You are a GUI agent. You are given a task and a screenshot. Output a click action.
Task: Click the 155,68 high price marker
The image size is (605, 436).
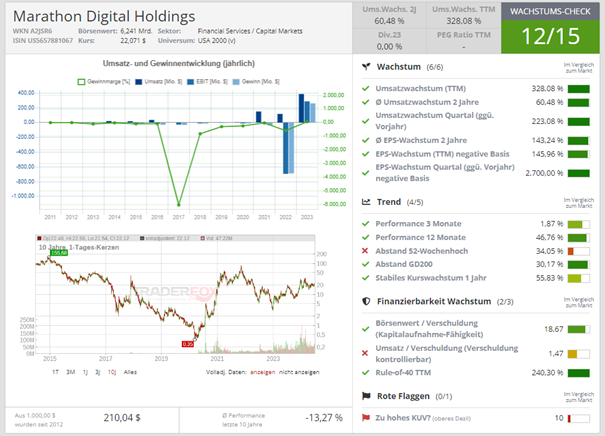[x=59, y=253]
